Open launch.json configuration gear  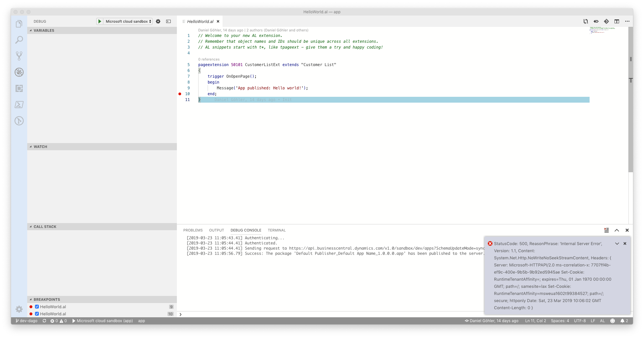click(158, 21)
